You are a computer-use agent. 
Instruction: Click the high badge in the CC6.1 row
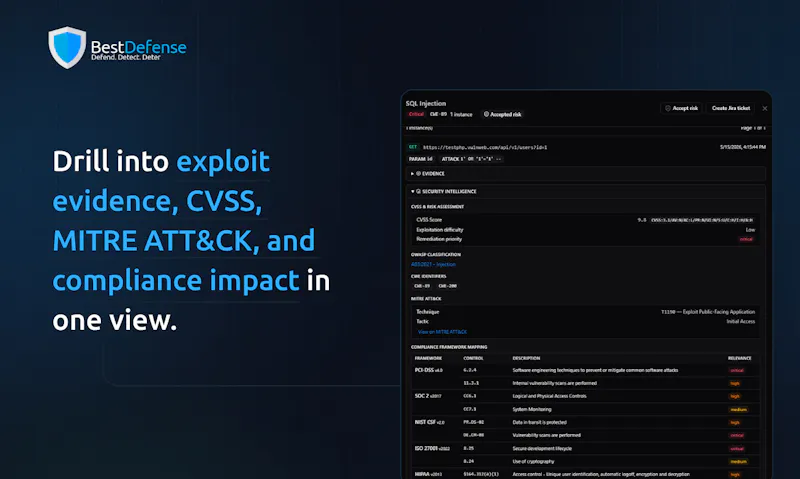pyautogui.click(x=735, y=396)
